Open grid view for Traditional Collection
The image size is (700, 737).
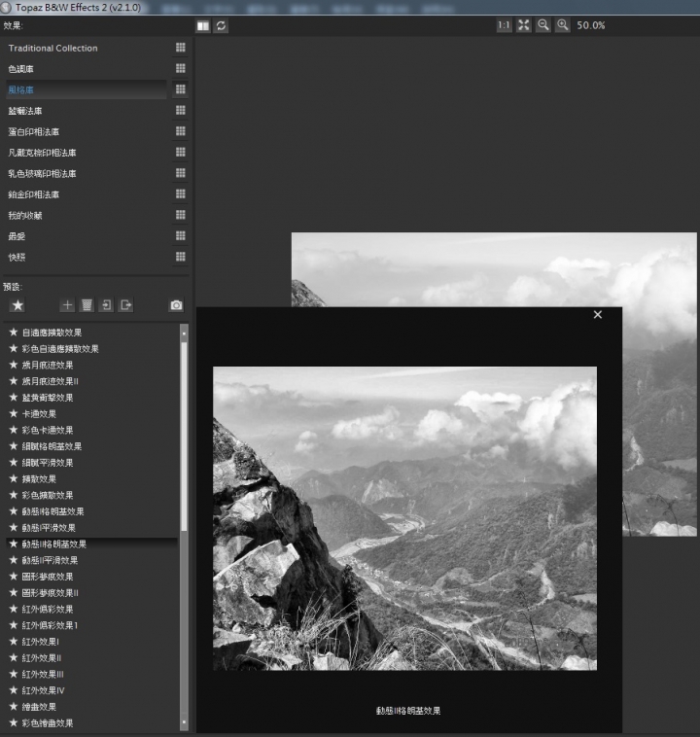click(x=181, y=48)
